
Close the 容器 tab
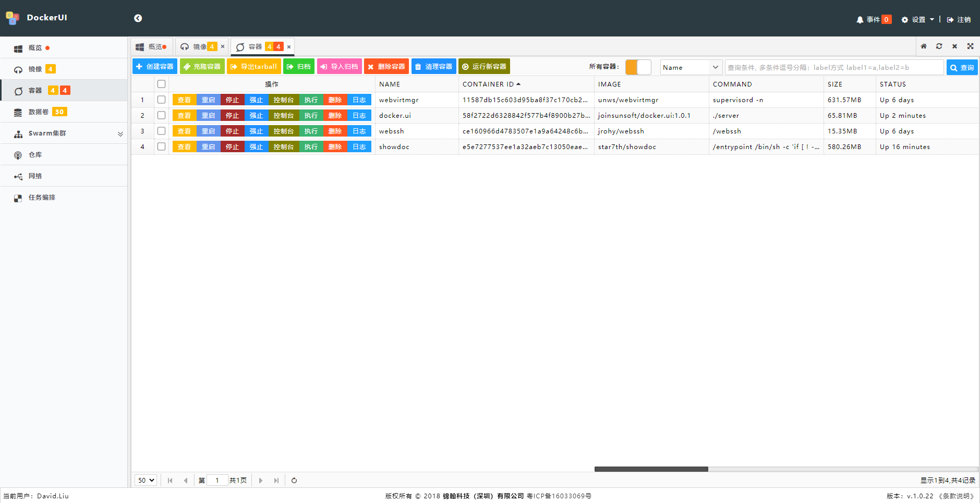[x=289, y=47]
